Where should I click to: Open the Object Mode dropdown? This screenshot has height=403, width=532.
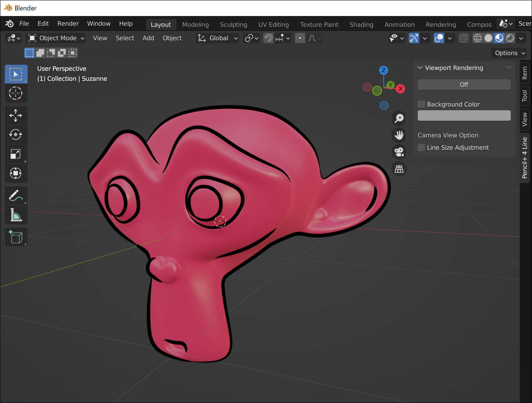(56, 38)
